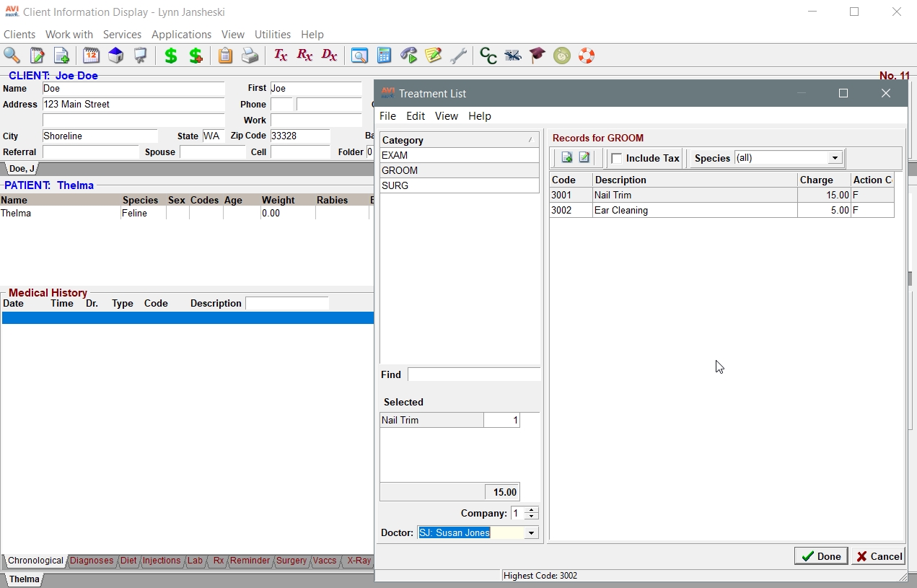The height and width of the screenshot is (588, 917).
Task: Open Treatment List Edit menu
Action: point(416,116)
